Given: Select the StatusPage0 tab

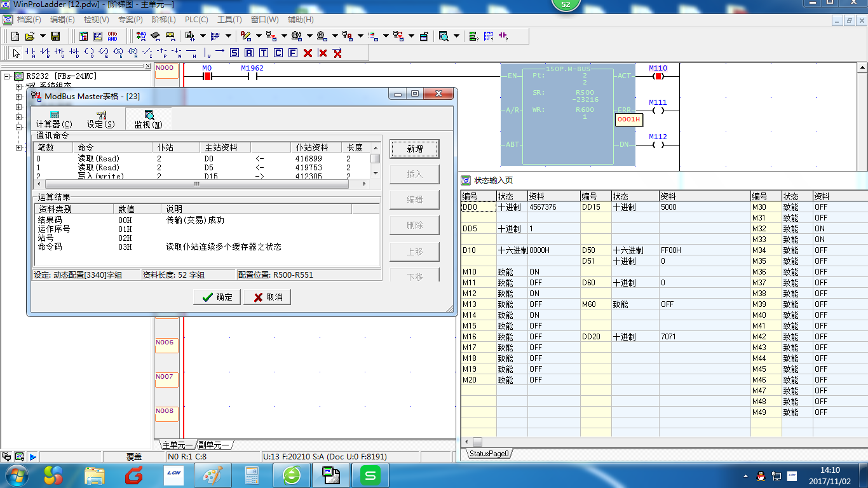Looking at the screenshot, I should coord(489,454).
